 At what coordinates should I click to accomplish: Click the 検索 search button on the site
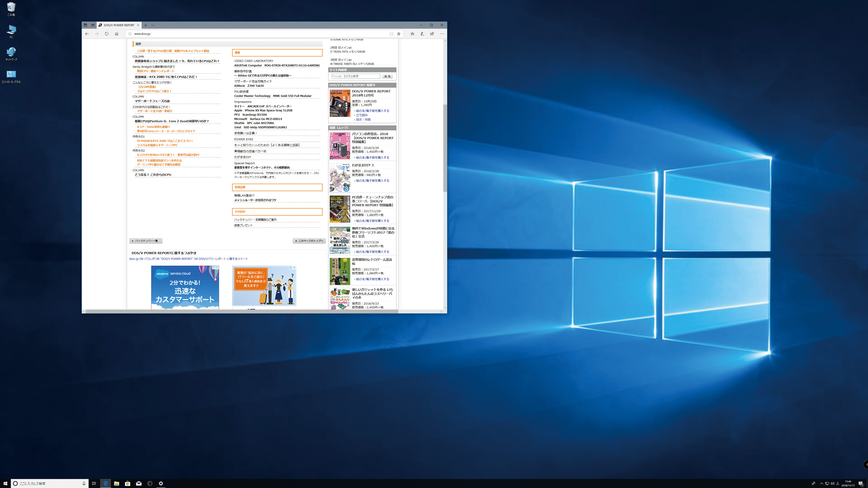[387, 76]
